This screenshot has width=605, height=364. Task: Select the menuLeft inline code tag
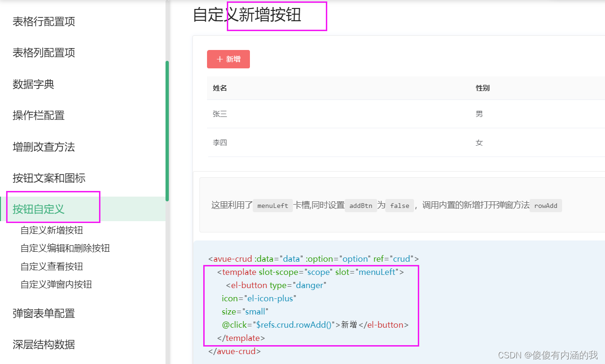[x=273, y=206]
